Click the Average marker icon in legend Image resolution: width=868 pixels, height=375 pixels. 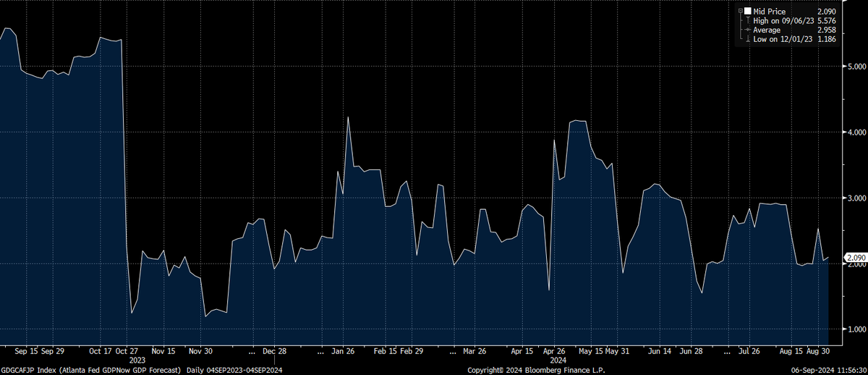tap(748, 30)
